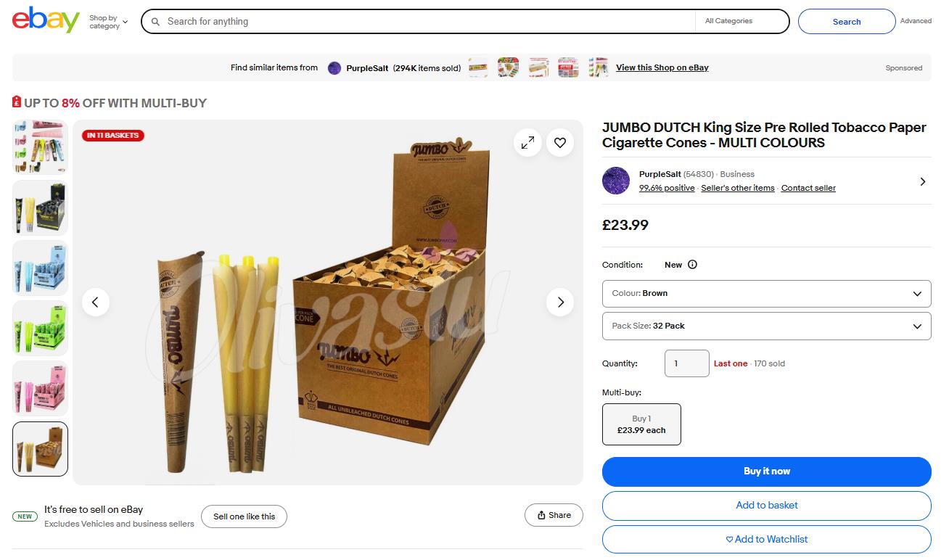949x560 pixels.
Task: Show next product image
Action: tap(560, 302)
